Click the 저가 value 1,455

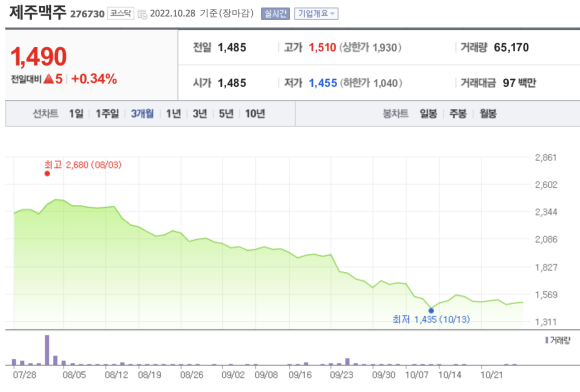pos(323,83)
